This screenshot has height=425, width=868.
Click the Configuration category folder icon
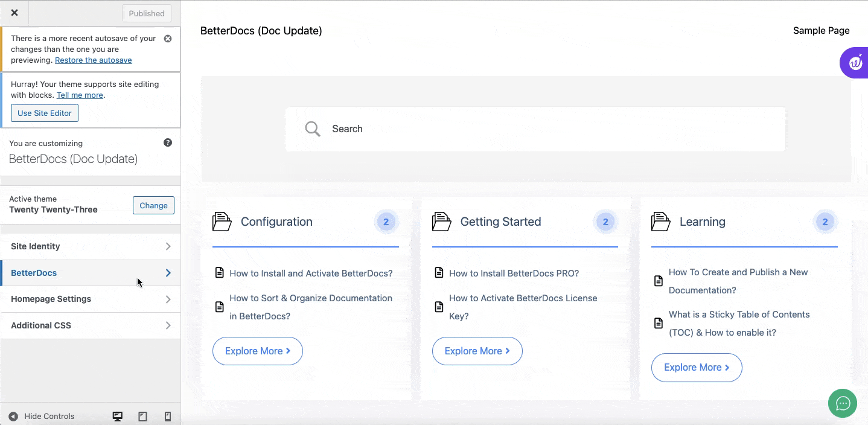coord(222,222)
